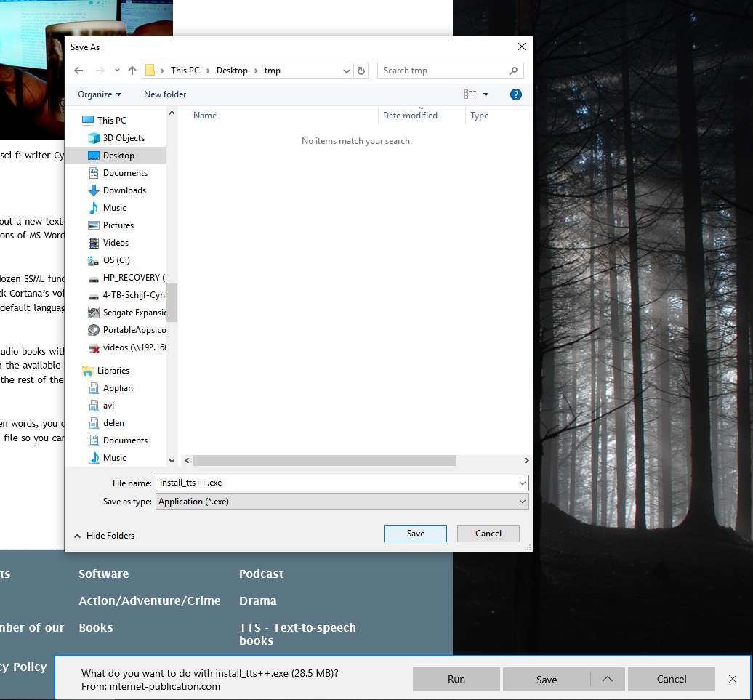
Task: Click Save in the download notification bar
Action: (547, 679)
